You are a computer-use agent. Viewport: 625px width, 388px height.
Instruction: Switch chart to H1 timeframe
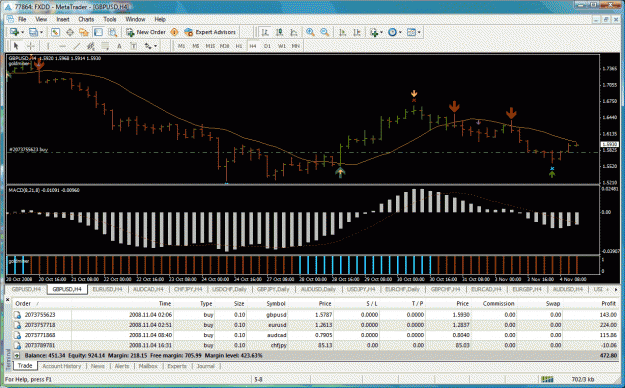coord(239,46)
